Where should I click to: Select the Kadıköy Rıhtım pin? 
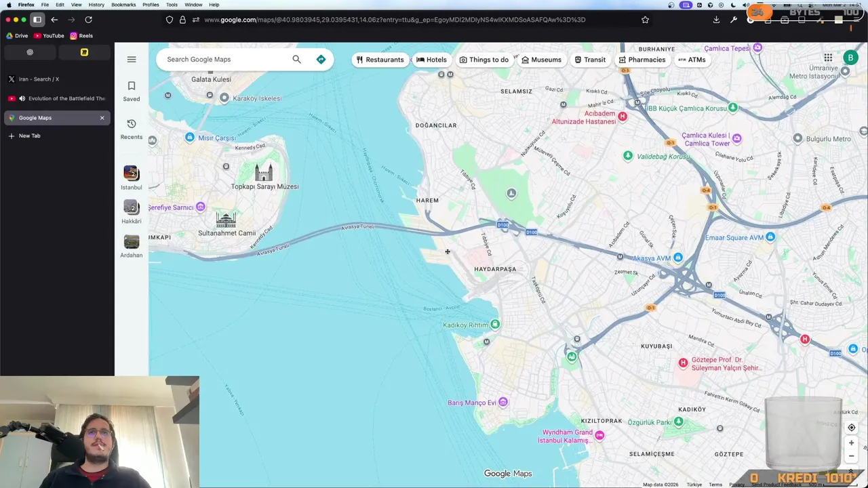click(x=495, y=325)
